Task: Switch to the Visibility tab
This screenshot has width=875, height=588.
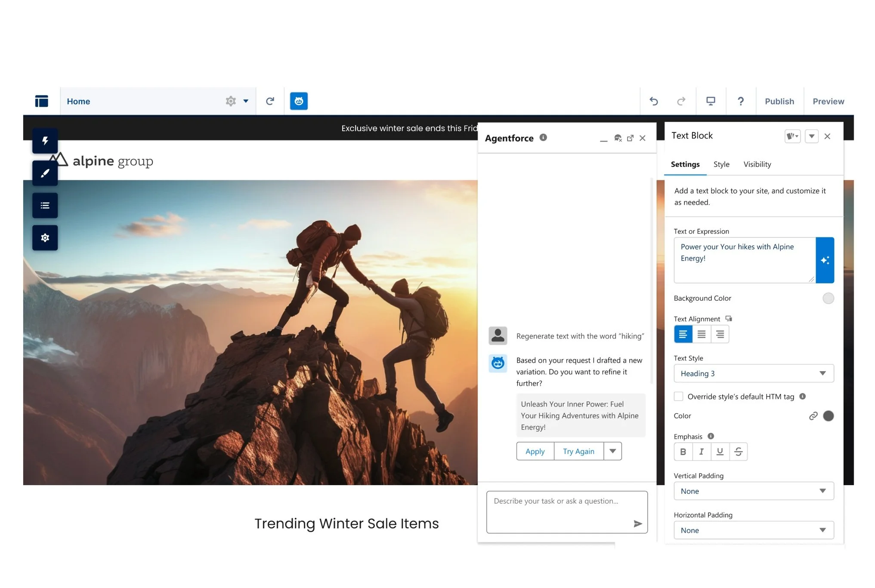Action: click(x=757, y=164)
